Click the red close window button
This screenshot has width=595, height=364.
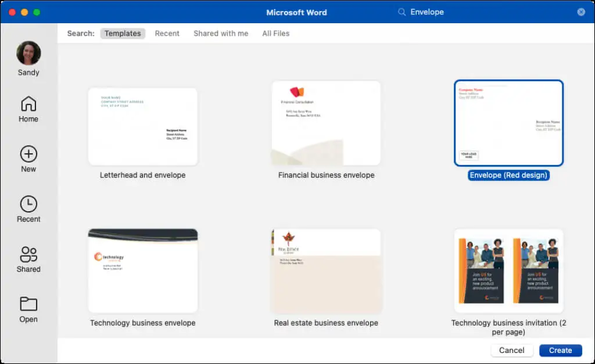coord(12,12)
